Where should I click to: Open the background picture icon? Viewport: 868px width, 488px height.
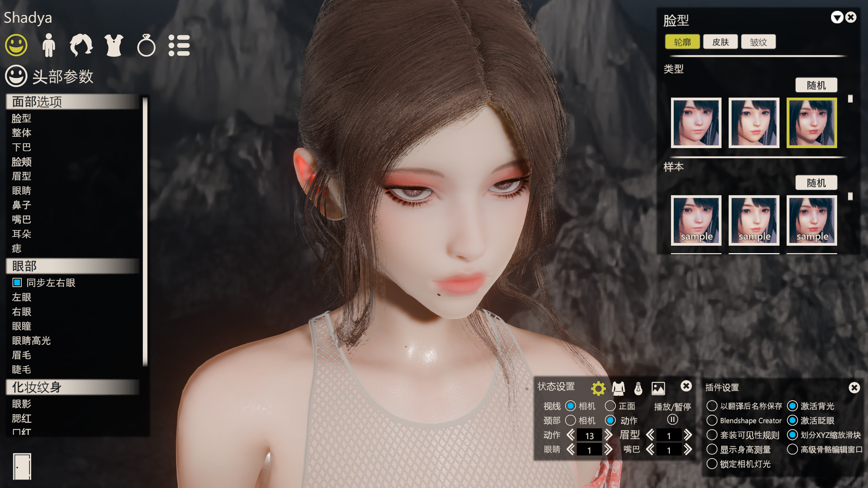658,388
